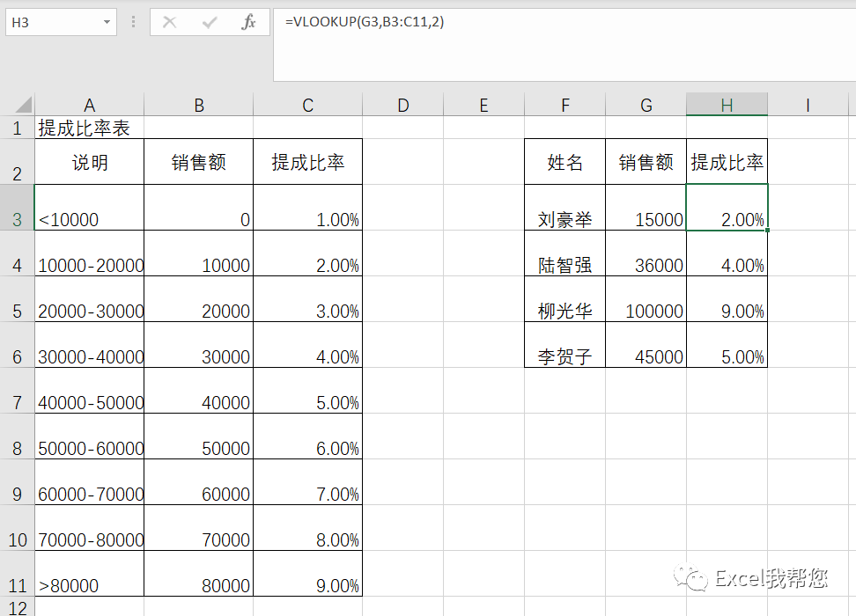Click cell G5 showing 100000

pyautogui.click(x=646, y=299)
